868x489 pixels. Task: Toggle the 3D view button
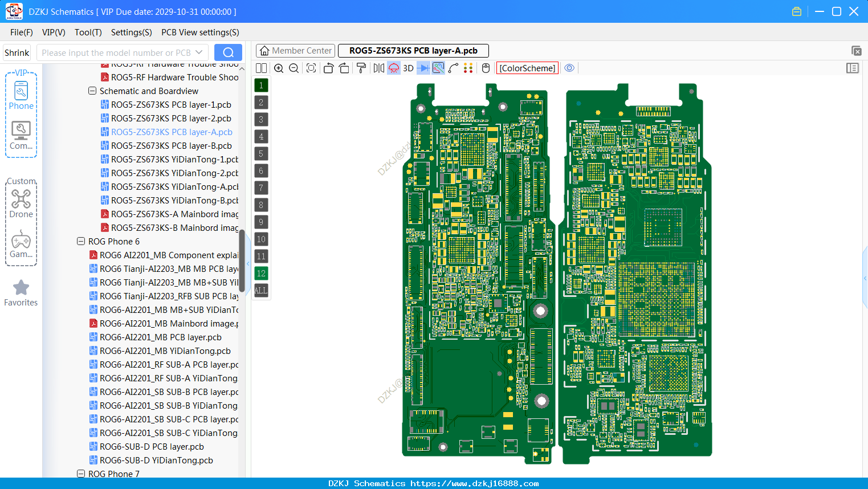[408, 68]
